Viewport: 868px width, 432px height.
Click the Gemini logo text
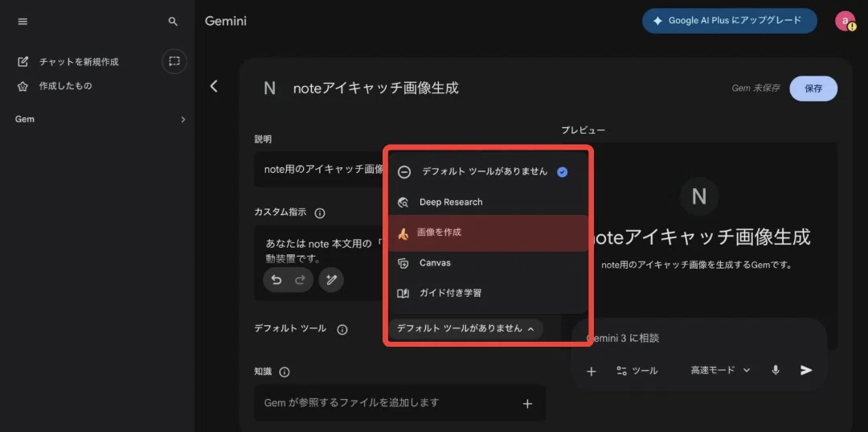click(x=225, y=21)
